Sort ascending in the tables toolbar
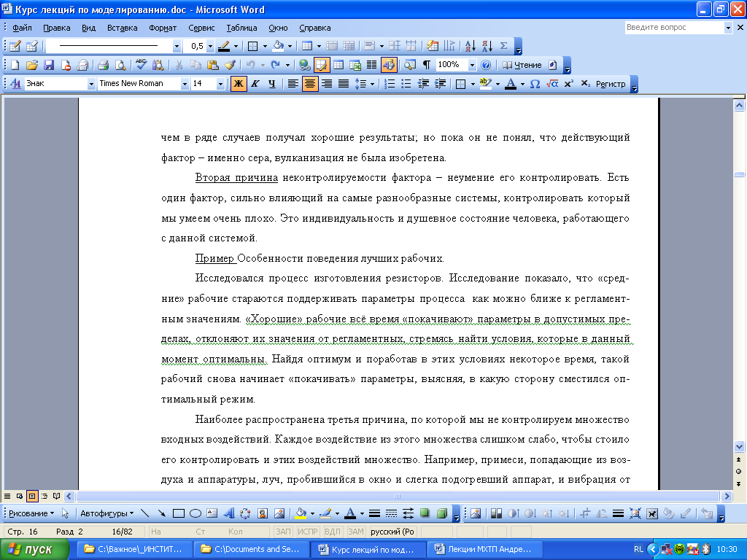Image resolution: width=747 pixels, height=560 pixels. coord(471,46)
